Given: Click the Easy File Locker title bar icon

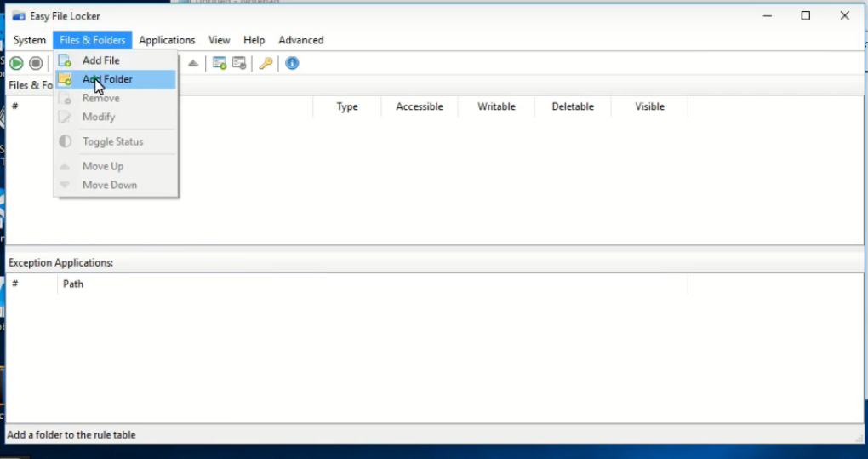Looking at the screenshot, I should pyautogui.click(x=18, y=16).
